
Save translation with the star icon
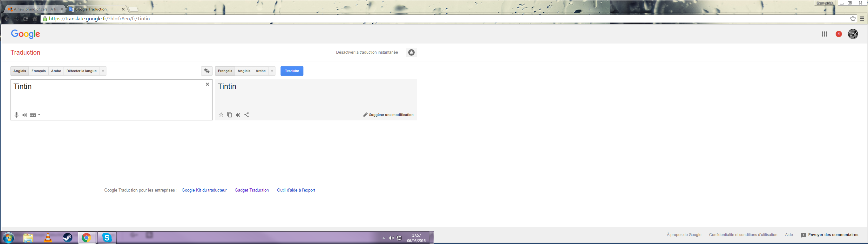(x=221, y=115)
